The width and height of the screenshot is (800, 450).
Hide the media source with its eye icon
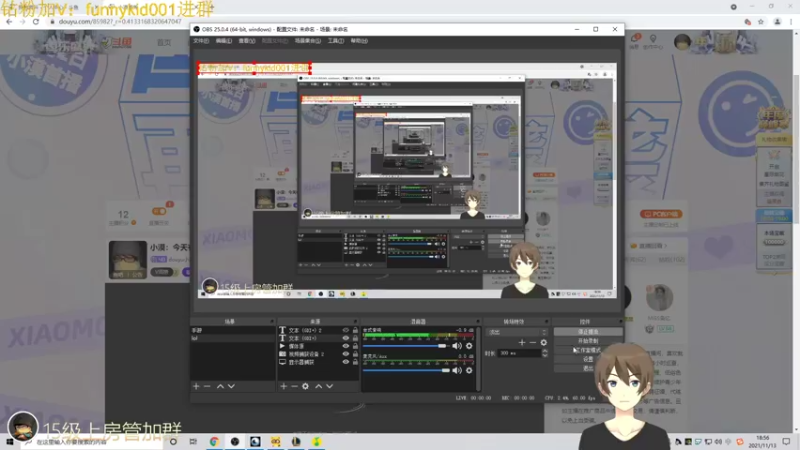(345, 346)
